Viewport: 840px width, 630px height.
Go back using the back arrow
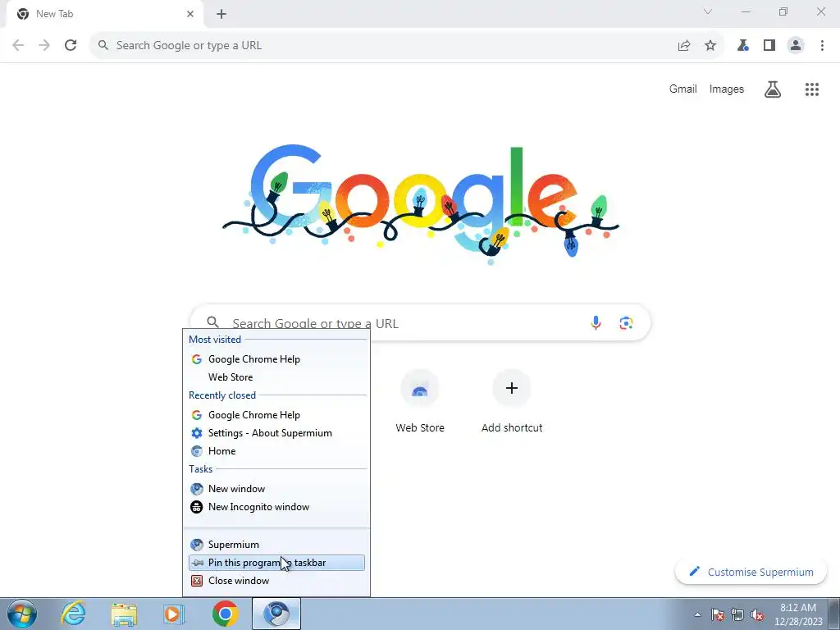click(x=18, y=46)
